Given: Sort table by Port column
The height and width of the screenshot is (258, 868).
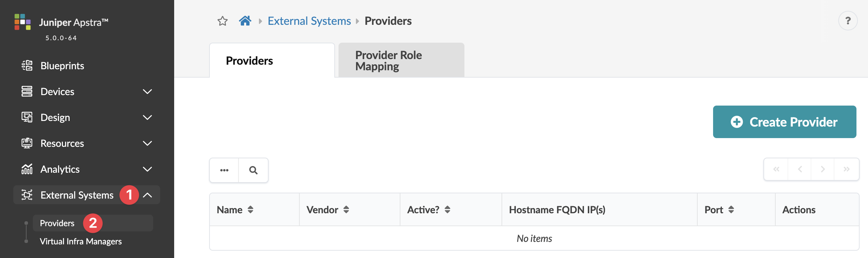Looking at the screenshot, I should click(x=731, y=210).
